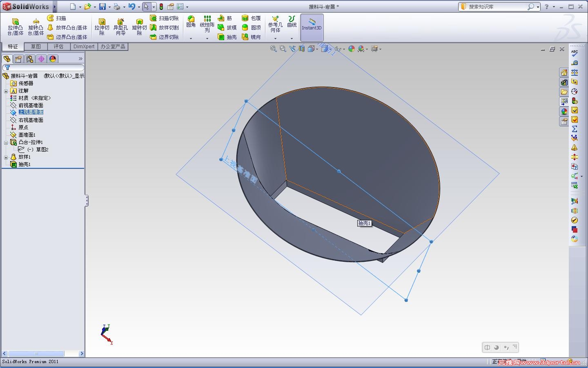This screenshot has height=368, width=588.
Task: Click the feature tree horizontal scrollbar
Action: [x=43, y=354]
